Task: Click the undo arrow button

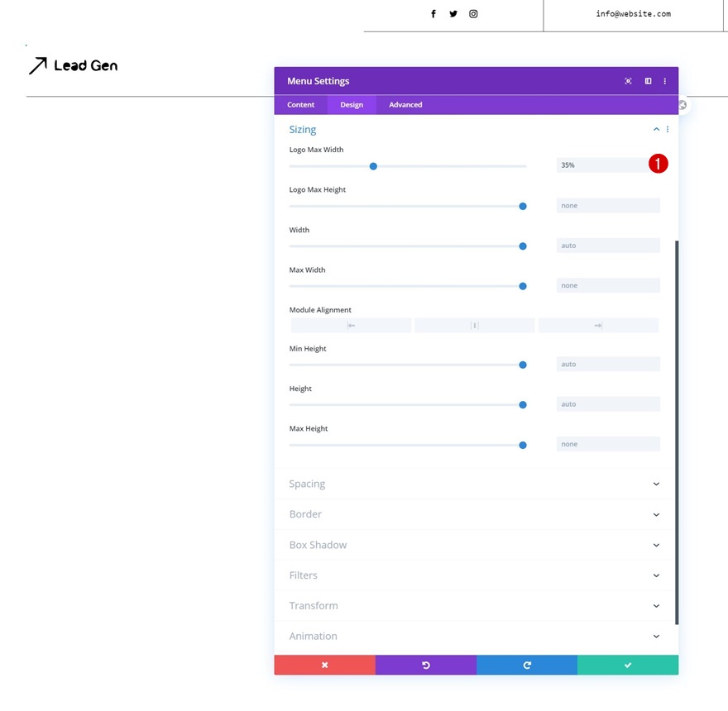Action: click(x=426, y=665)
